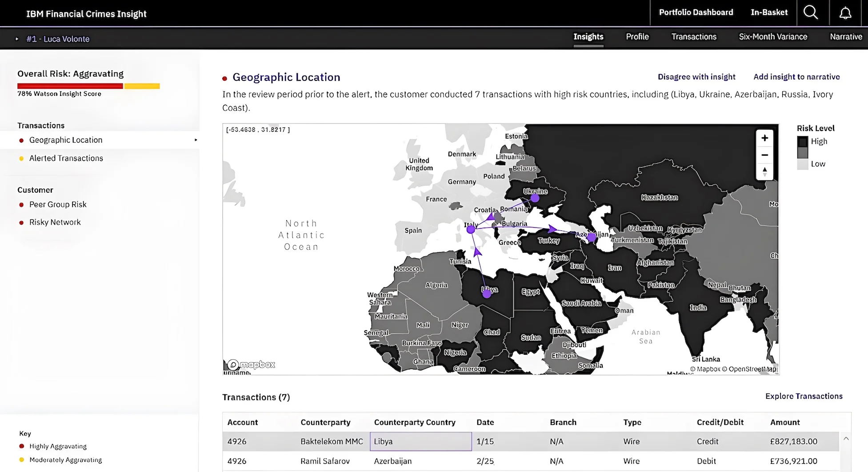868x472 pixels.
Task: Expand arrow beside Geographic Location sidebar item
Action: click(196, 140)
